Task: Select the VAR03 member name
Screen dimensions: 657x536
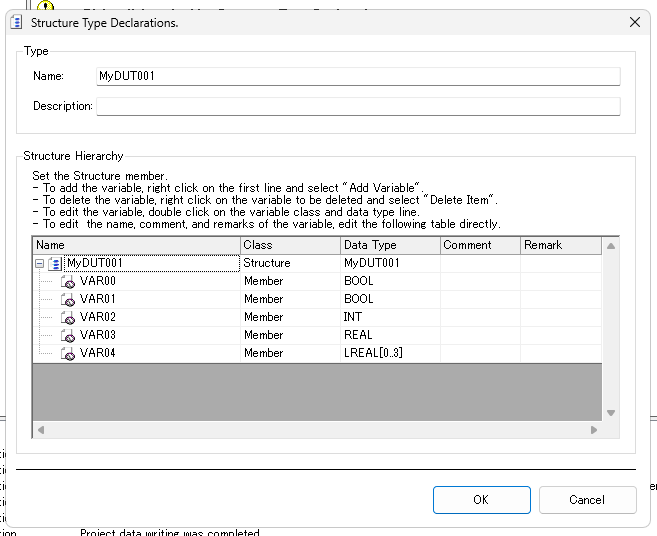Action: (98, 335)
